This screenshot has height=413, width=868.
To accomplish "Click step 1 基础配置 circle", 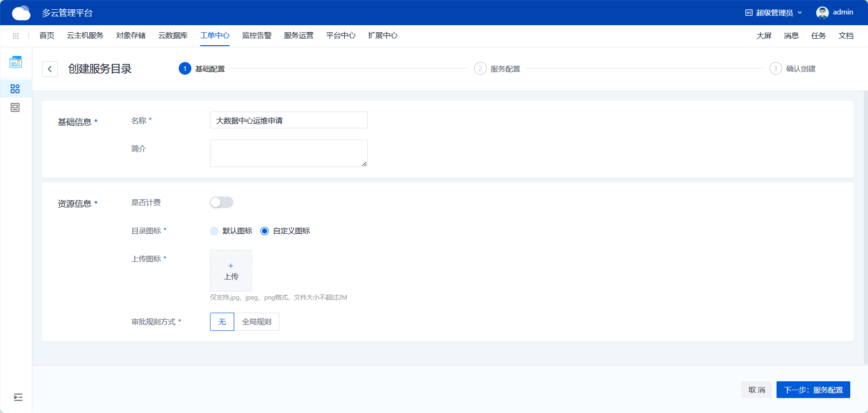I will coord(185,69).
